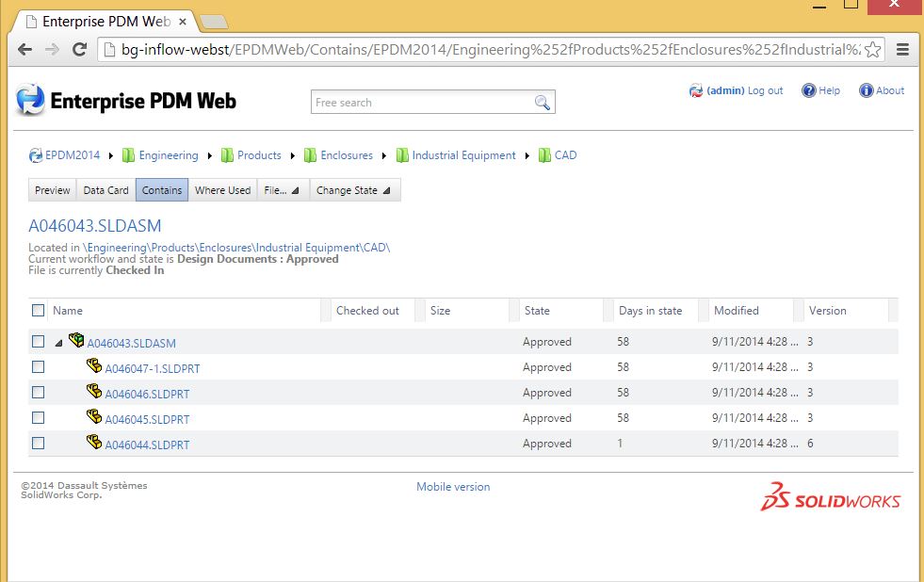Sort by the Checked out column header
Screen dimensions: 924x582
click(367, 311)
